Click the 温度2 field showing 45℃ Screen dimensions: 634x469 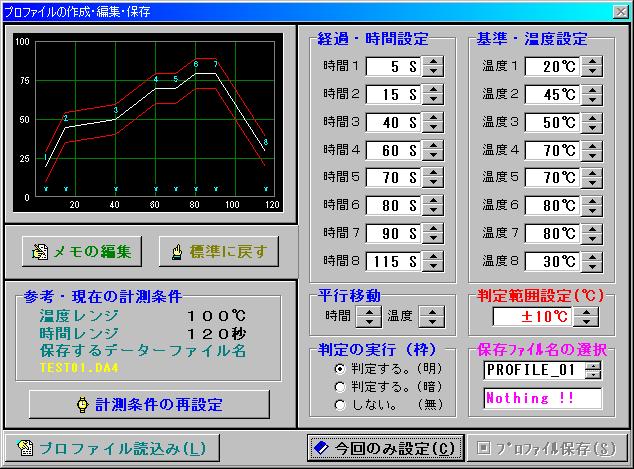coord(553,94)
